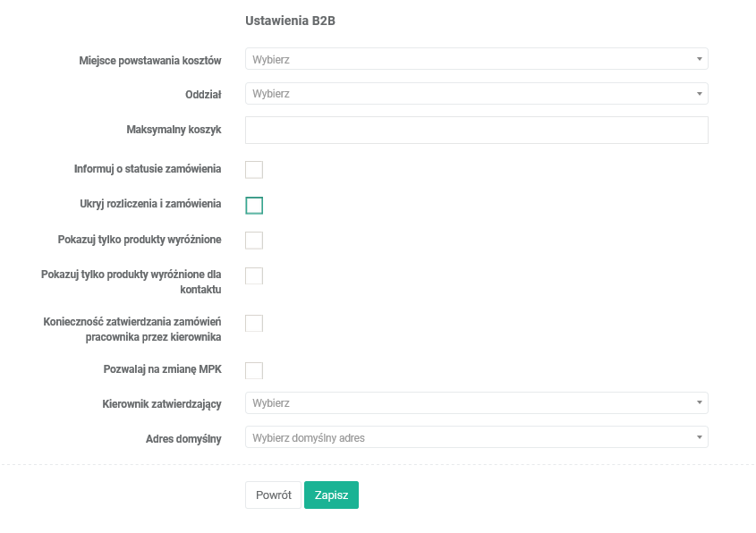756x533 pixels.
Task: Click the 'Adres domyślny' label text
Action: pyautogui.click(x=183, y=439)
